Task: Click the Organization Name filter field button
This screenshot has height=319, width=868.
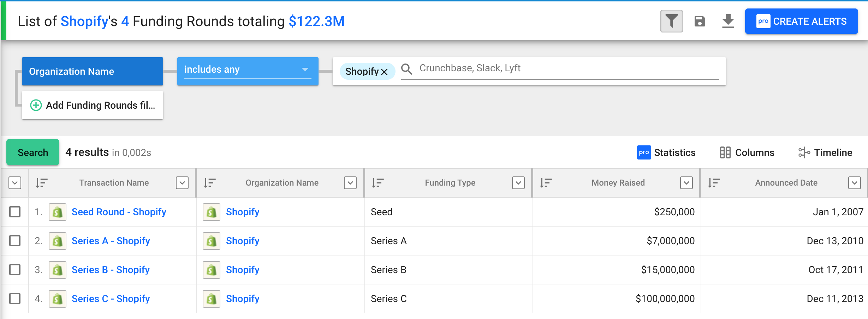Action: click(93, 71)
